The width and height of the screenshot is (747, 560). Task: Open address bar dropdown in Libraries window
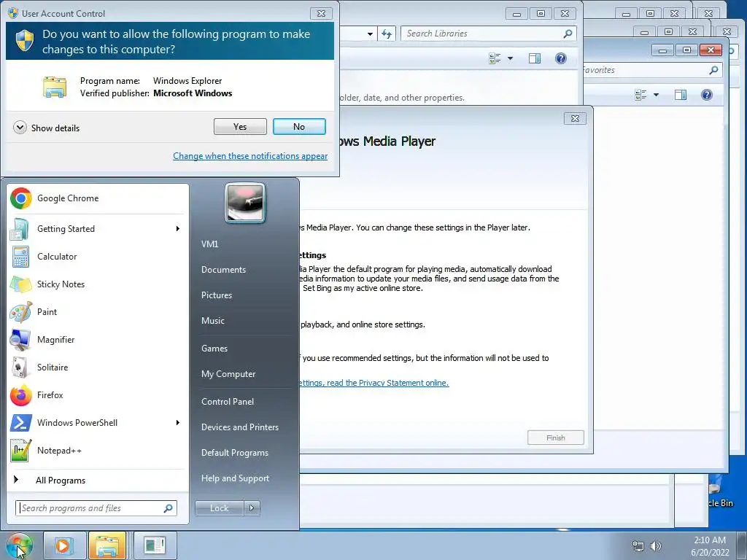[370, 34]
